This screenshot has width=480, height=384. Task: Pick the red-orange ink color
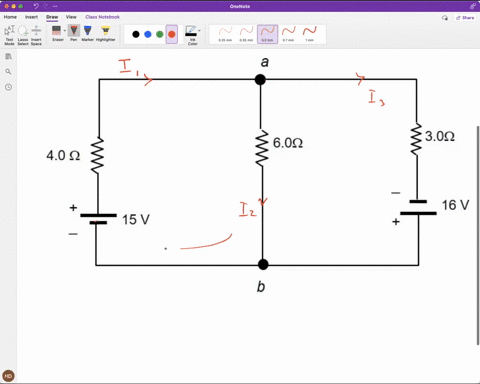point(172,34)
